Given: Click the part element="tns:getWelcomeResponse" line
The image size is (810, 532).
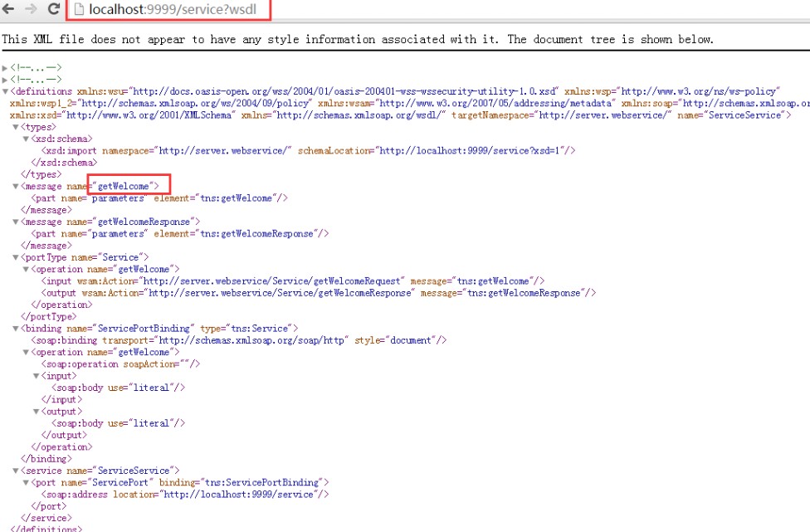Looking at the screenshot, I should tap(180, 234).
